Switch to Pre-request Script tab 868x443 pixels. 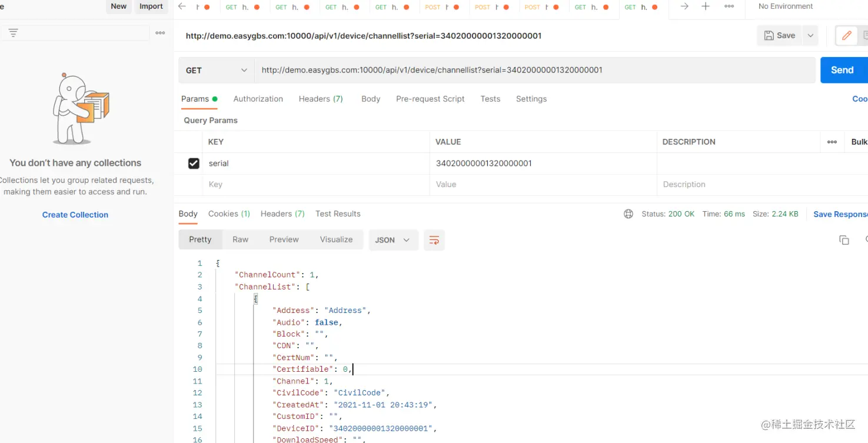[430, 99]
